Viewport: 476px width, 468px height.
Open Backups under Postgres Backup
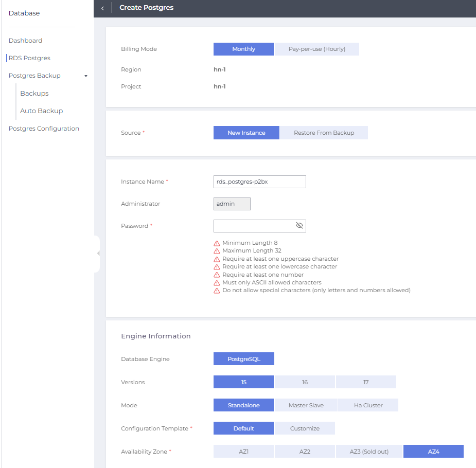[x=34, y=94]
